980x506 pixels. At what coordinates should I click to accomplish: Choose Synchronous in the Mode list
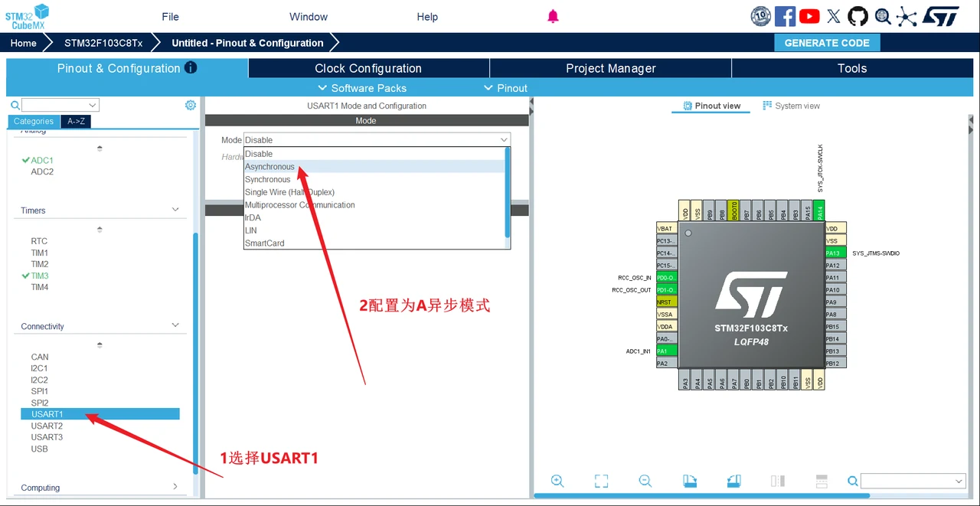click(x=374, y=179)
